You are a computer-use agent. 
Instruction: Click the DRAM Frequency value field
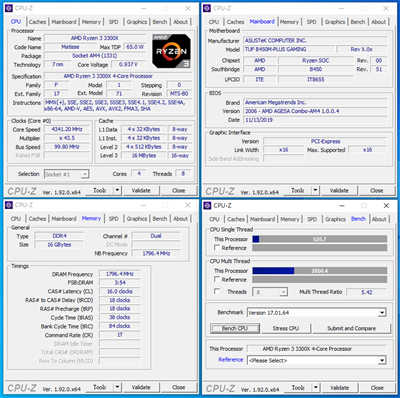(120, 274)
